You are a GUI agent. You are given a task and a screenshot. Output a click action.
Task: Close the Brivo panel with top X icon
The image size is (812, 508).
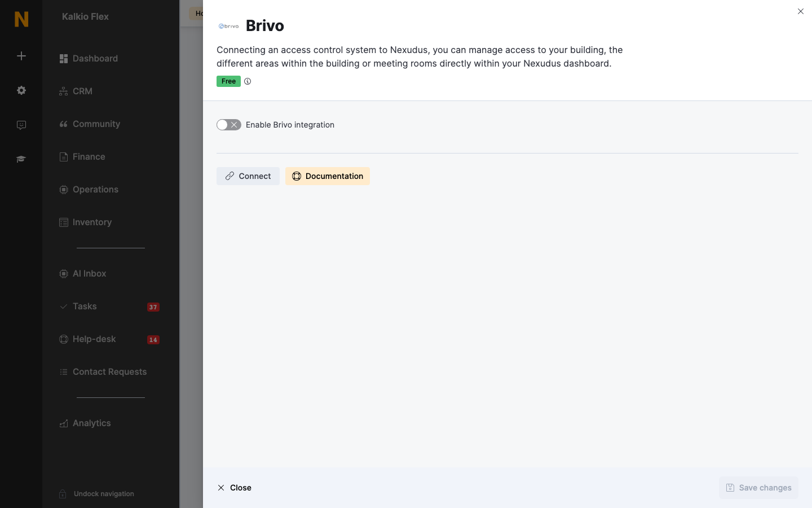pos(801,11)
